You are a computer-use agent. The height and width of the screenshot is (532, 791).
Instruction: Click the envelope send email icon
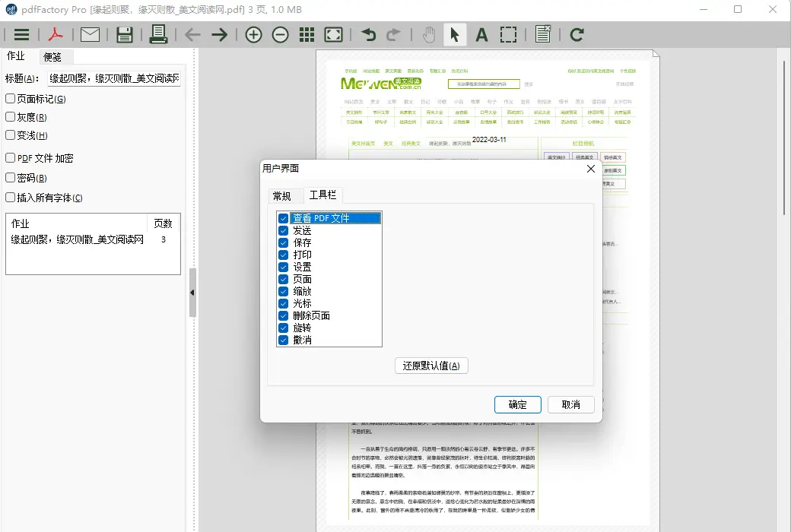click(91, 35)
